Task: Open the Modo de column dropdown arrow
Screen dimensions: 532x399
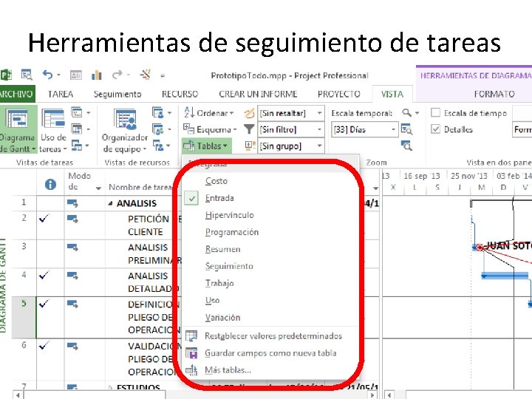Action: click(98, 188)
